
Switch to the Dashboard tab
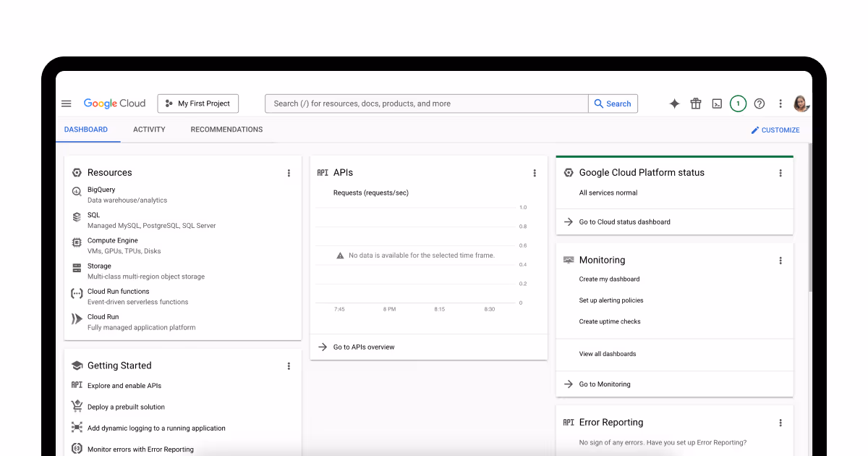(x=86, y=130)
